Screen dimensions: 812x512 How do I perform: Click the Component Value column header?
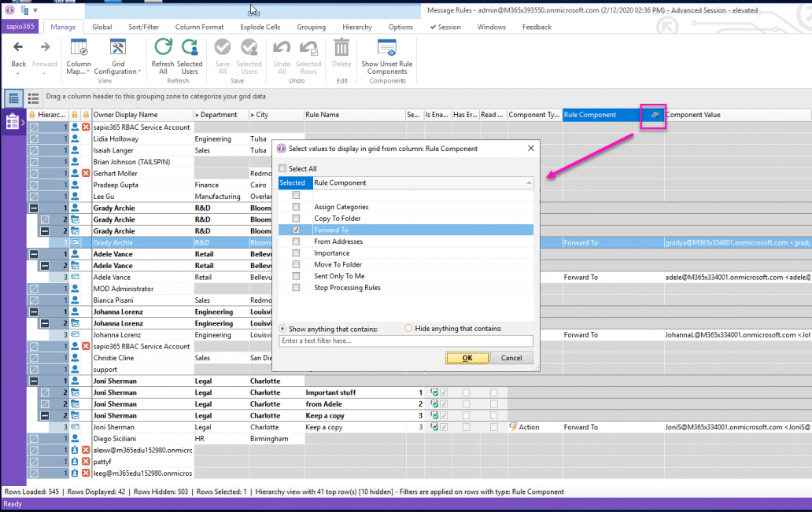738,115
